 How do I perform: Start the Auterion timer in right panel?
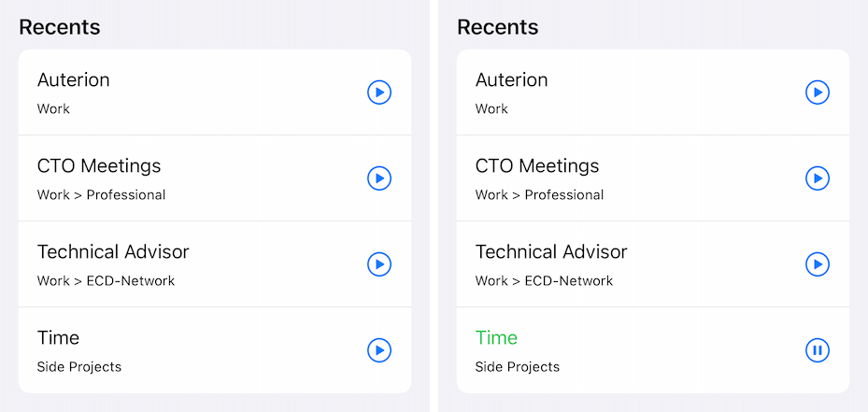817,92
